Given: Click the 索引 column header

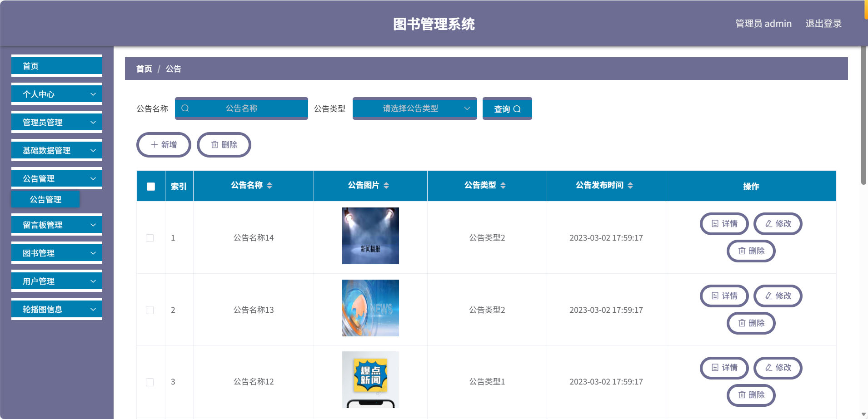Looking at the screenshot, I should (179, 186).
